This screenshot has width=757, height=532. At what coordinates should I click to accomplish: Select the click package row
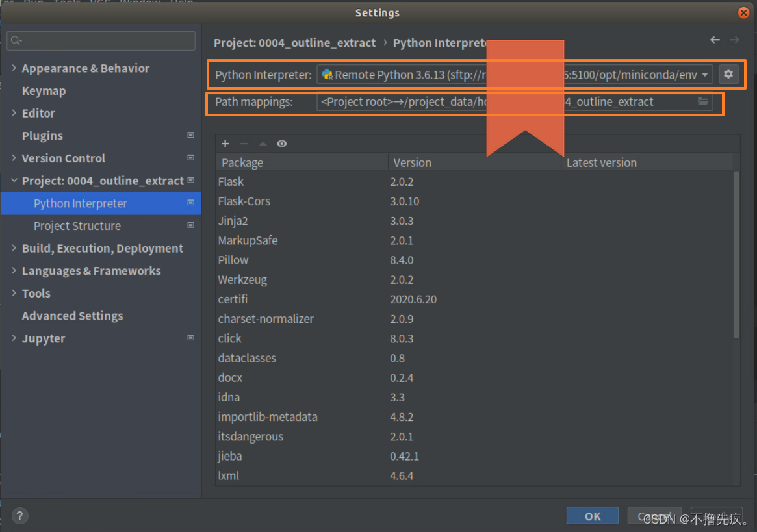click(474, 338)
